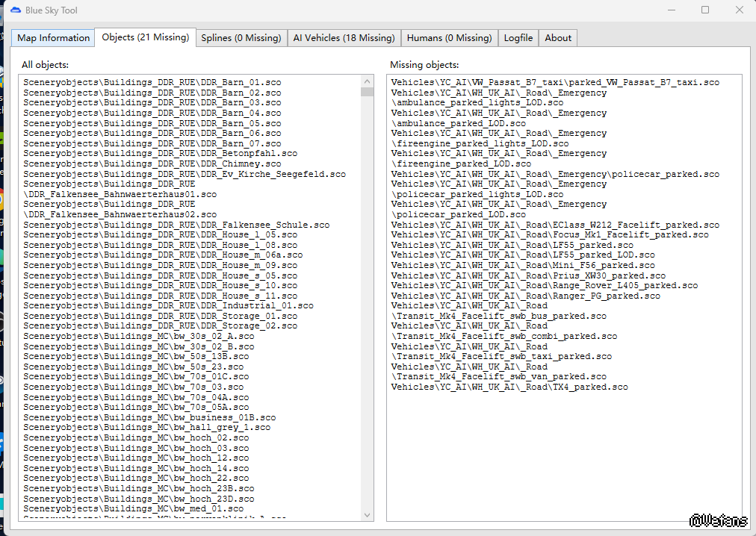The width and height of the screenshot is (756, 536).
Task: Select bw_30s_02_A.sco in the list
Action: point(138,336)
